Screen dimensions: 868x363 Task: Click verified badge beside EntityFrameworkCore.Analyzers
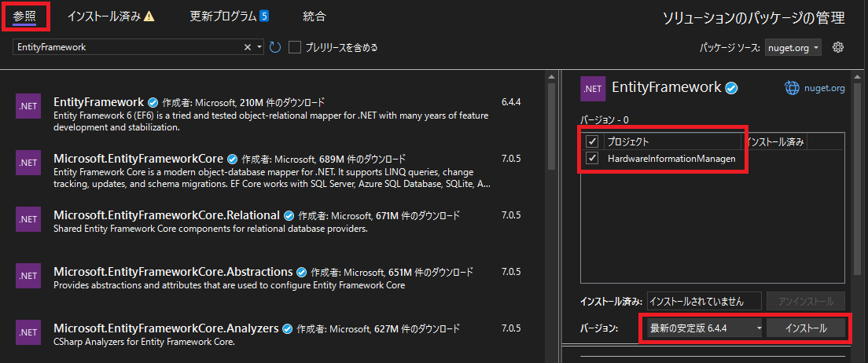coord(287,328)
